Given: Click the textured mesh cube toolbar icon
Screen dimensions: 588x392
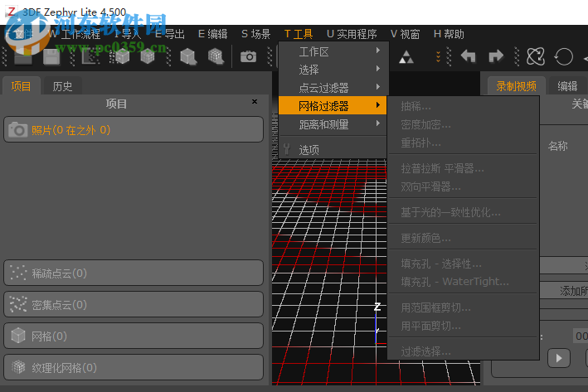Looking at the screenshot, I should pos(148,57).
